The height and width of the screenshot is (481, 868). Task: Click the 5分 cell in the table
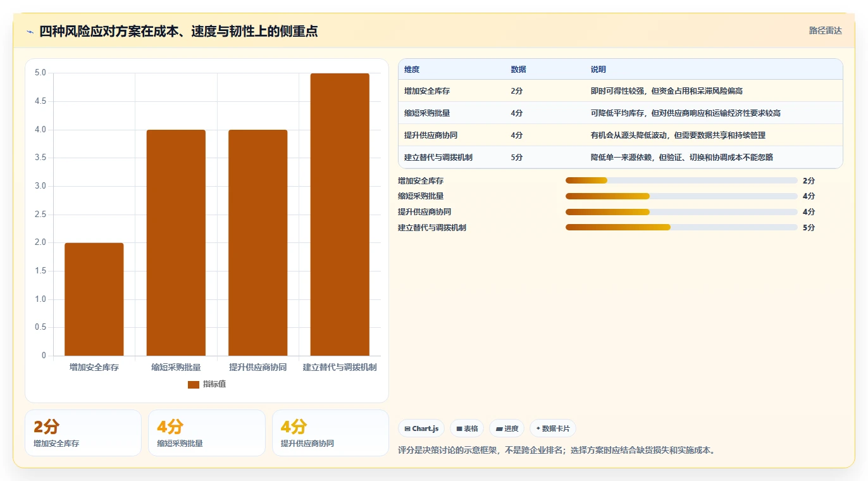click(x=517, y=158)
